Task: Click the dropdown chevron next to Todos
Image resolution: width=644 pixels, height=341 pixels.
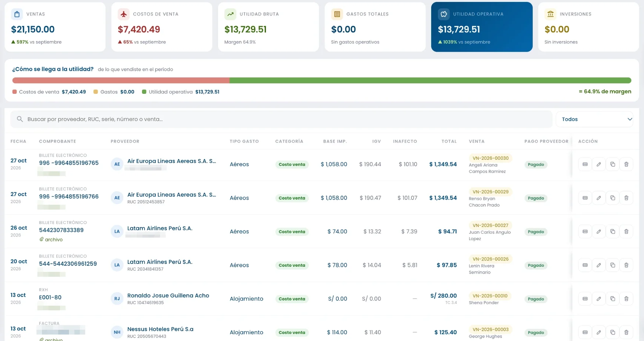Action: (629, 119)
